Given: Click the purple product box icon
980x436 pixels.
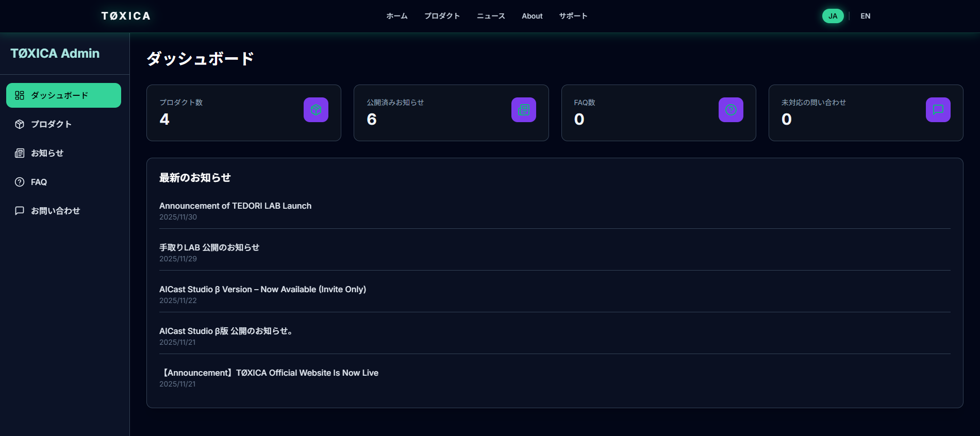Looking at the screenshot, I should coord(315,110).
